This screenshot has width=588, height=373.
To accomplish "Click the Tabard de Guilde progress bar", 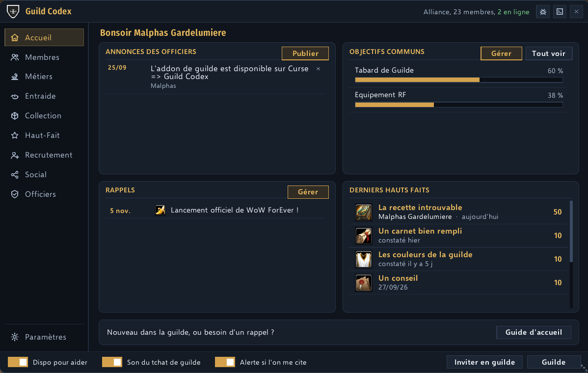I will [458, 80].
